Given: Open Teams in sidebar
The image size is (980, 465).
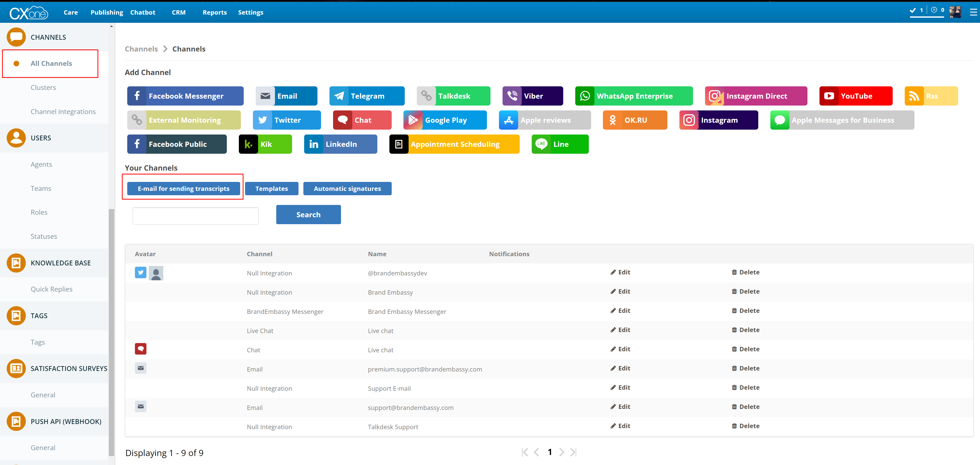Looking at the screenshot, I should [x=41, y=188].
